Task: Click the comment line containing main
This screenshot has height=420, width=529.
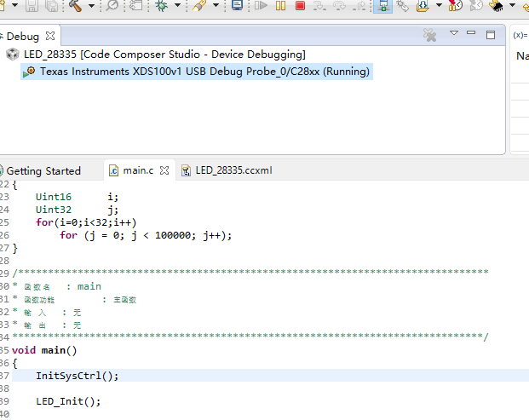Action: [57, 286]
